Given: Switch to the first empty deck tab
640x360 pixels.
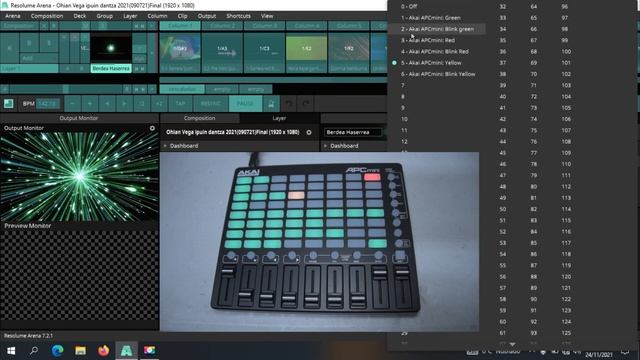Looking at the screenshot, I should pyautogui.click(x=222, y=89).
